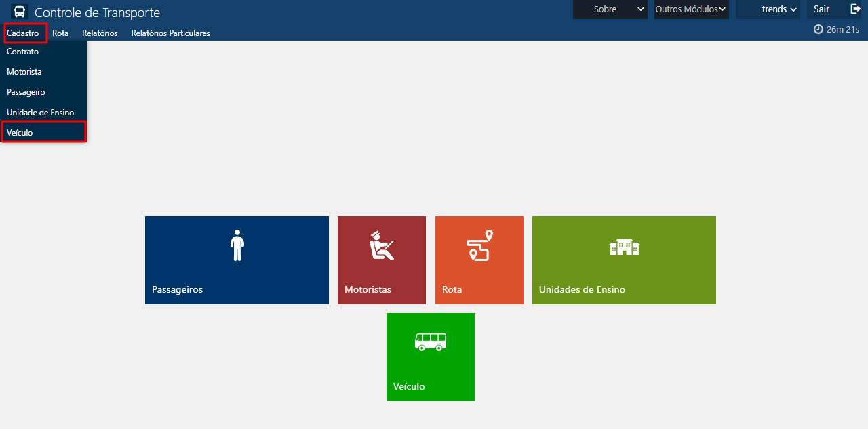Expand the Sobre dropdown
This screenshot has width=868, height=429.
610,9
